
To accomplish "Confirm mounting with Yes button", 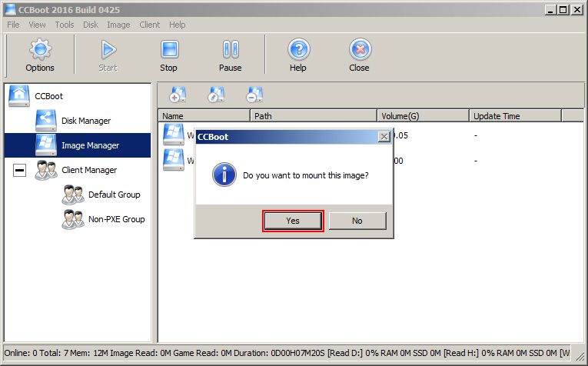I will 293,221.
